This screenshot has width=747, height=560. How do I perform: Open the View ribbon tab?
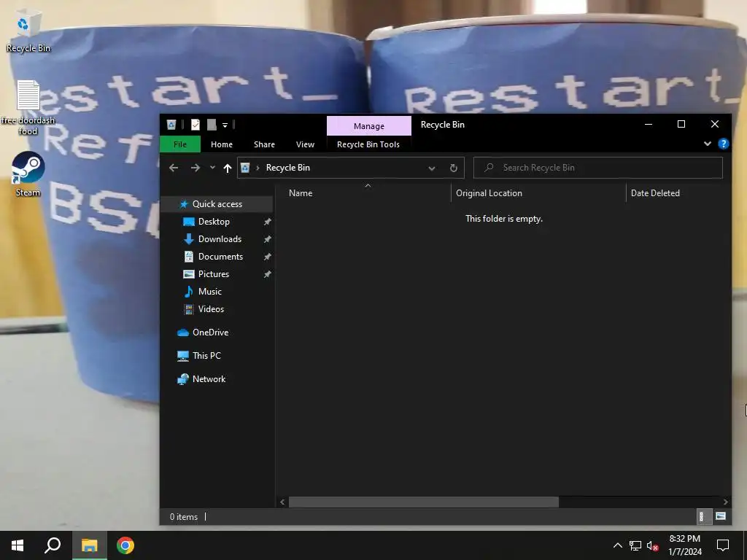point(305,144)
